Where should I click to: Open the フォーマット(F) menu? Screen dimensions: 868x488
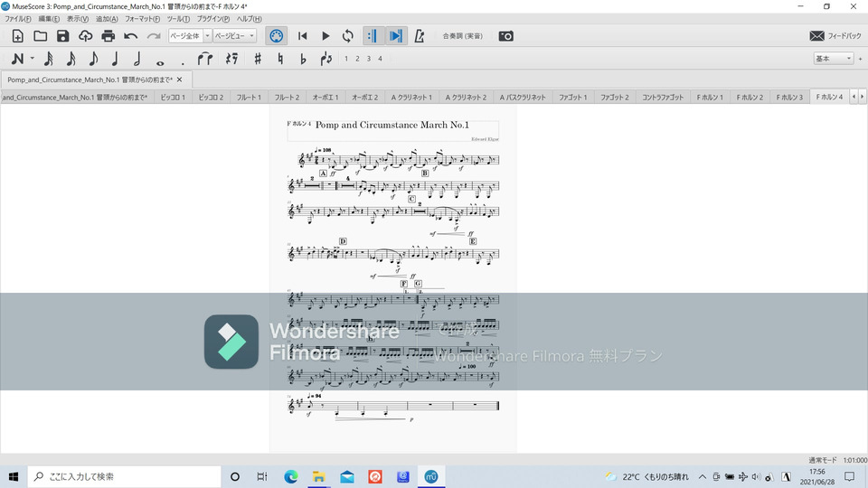pos(142,19)
